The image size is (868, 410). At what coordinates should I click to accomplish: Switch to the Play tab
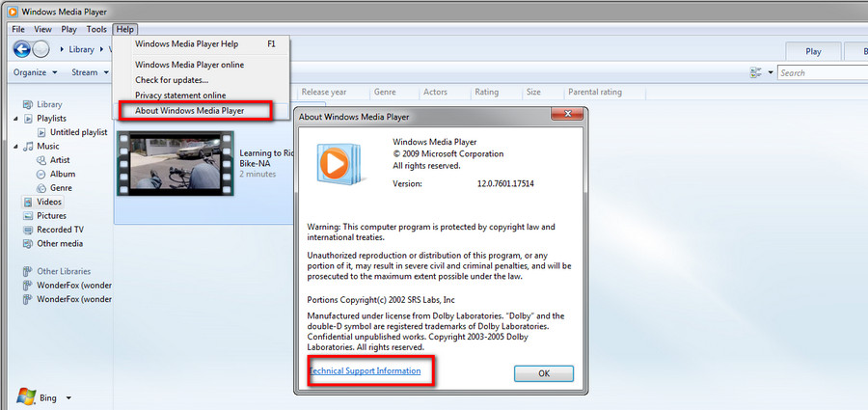(x=813, y=51)
